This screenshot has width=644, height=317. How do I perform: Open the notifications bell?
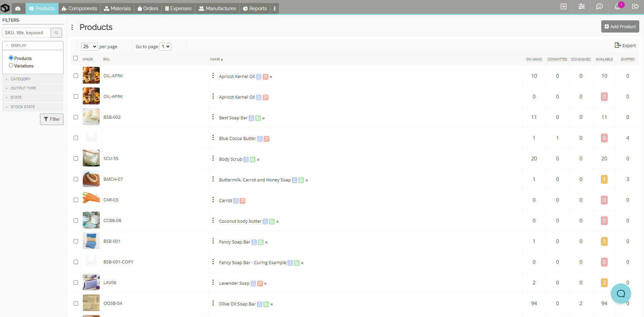617,6
